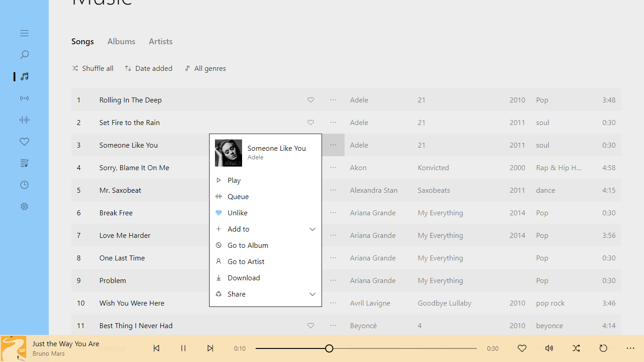Image resolution: width=644 pixels, height=362 pixels.
Task: Open more options for Wish You Were Here
Action: [x=333, y=303]
